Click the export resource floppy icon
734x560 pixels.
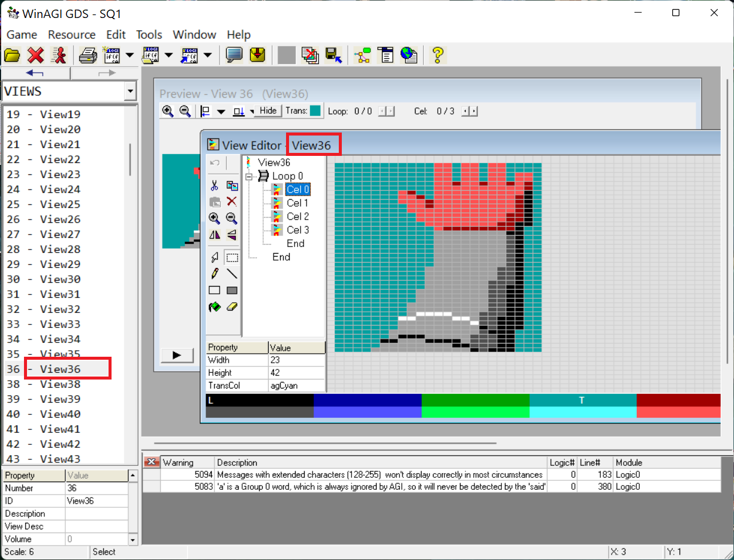[x=333, y=56]
